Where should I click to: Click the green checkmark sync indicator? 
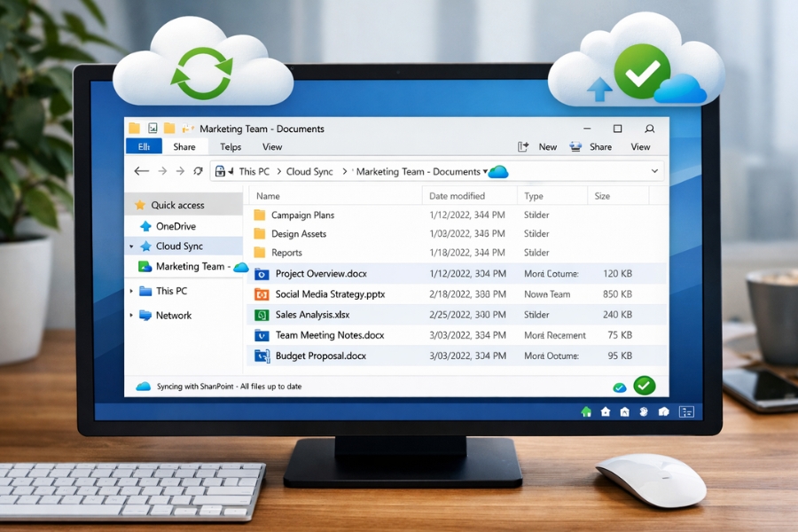tap(645, 386)
